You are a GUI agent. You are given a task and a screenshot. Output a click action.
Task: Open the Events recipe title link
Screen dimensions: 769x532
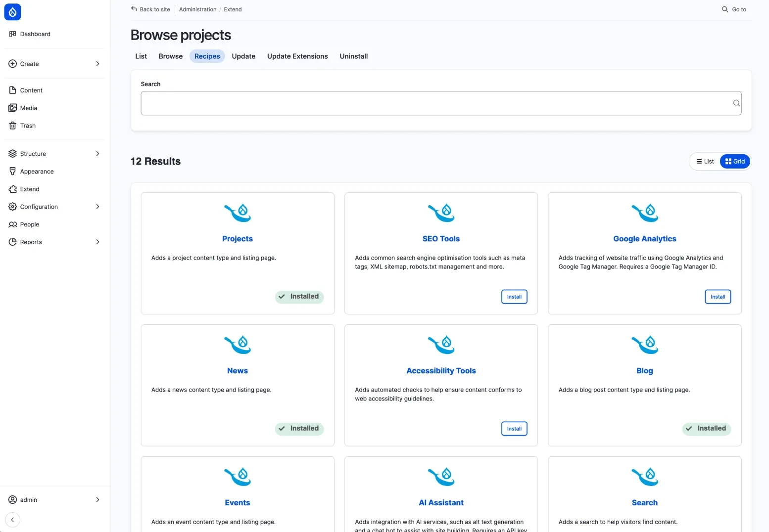coord(238,503)
